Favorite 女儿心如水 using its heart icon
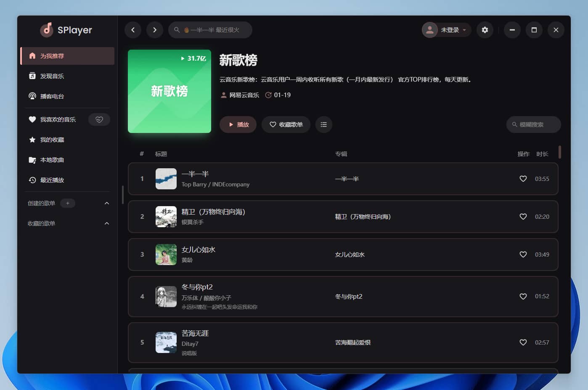The height and width of the screenshot is (390, 588). [523, 255]
